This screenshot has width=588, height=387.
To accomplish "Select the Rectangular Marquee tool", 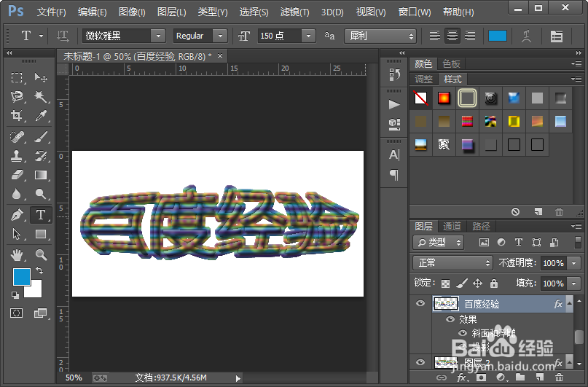I will tap(17, 78).
